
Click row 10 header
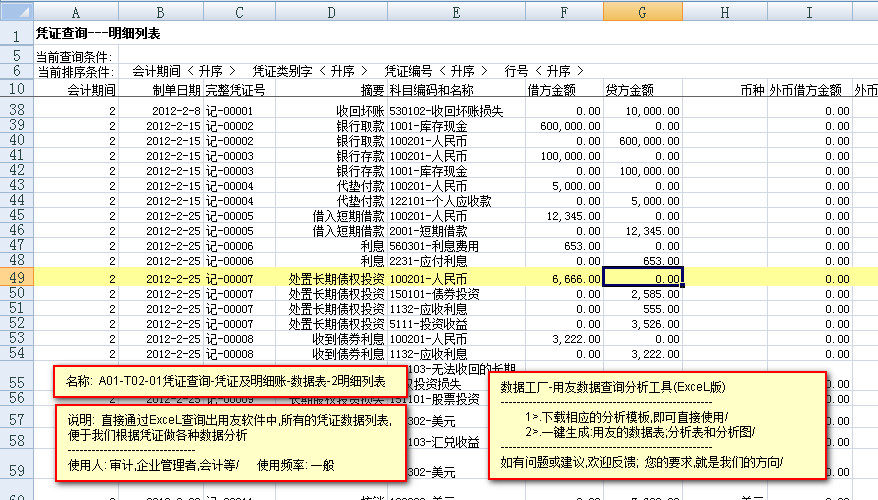(15, 89)
